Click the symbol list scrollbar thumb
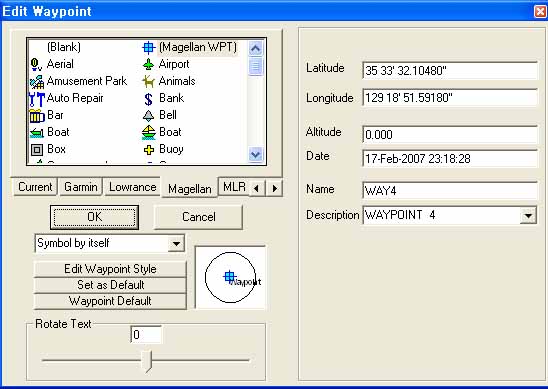Viewport: 548px width, 389px height. [x=255, y=66]
